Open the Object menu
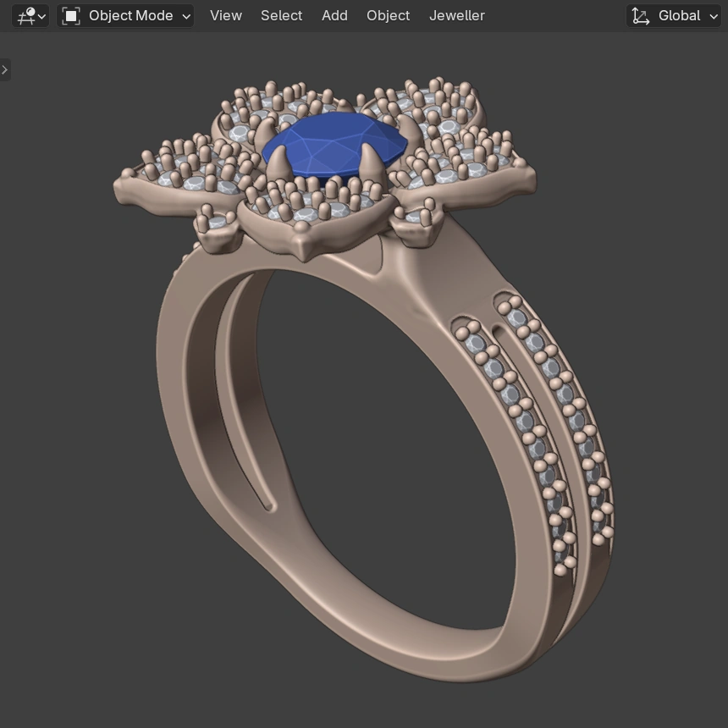The height and width of the screenshot is (728, 728). pyautogui.click(x=389, y=16)
